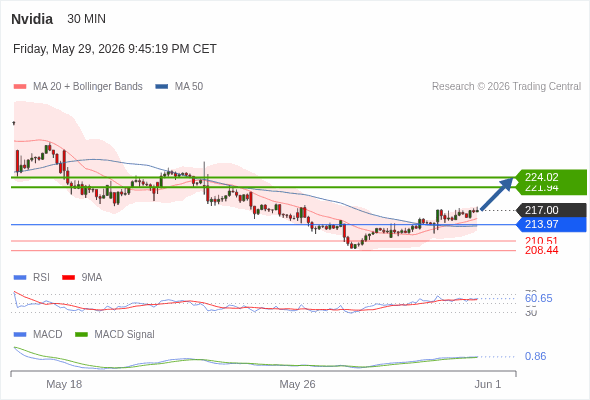Click the black 217.00 current price tag
Viewport: 590px width, 400px height.
[x=551, y=210]
